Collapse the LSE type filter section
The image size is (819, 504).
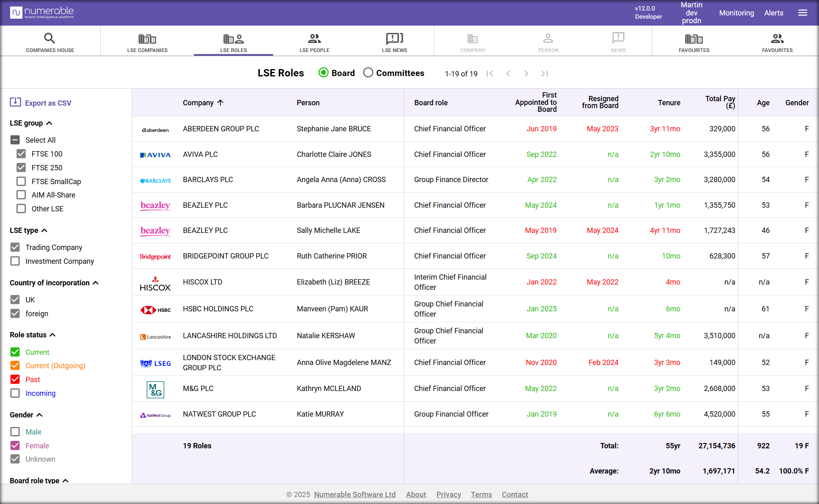[44, 230]
